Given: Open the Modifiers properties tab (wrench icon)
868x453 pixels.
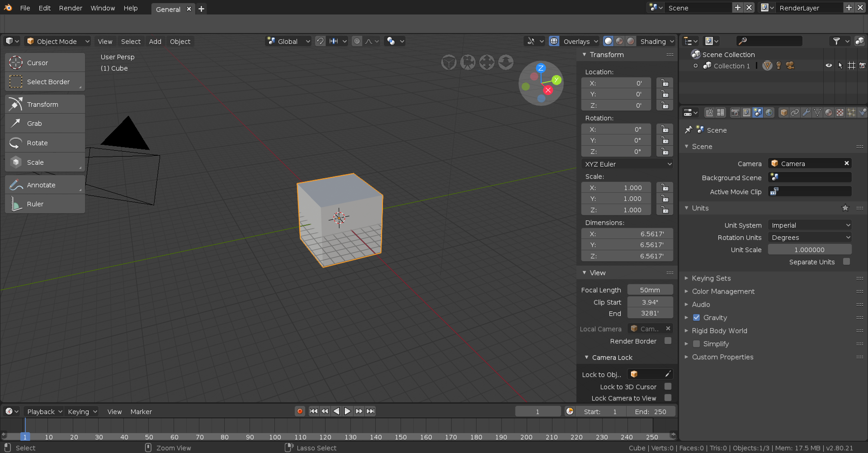Looking at the screenshot, I should pyautogui.click(x=806, y=113).
